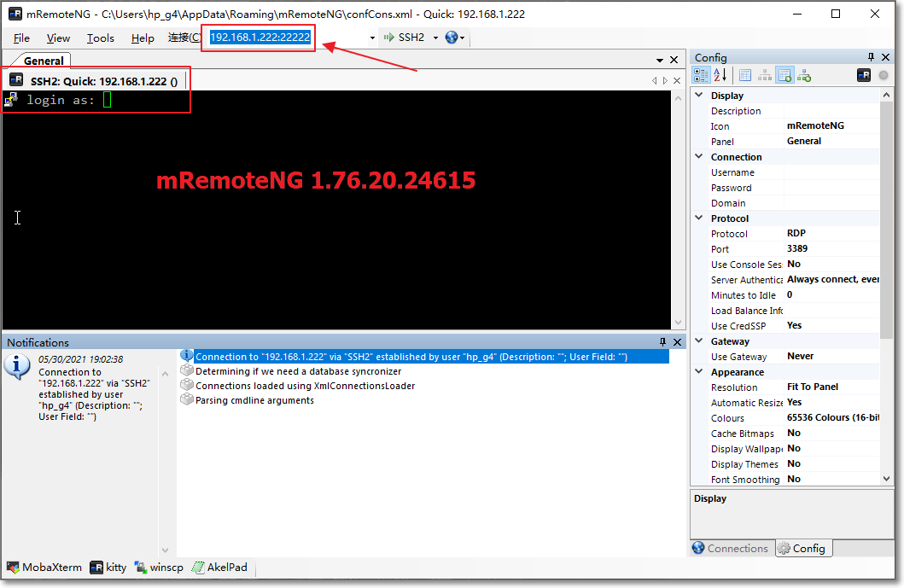904x588 pixels.
Task: Toggle Use CredSSP Yes value
Action: [x=832, y=326]
